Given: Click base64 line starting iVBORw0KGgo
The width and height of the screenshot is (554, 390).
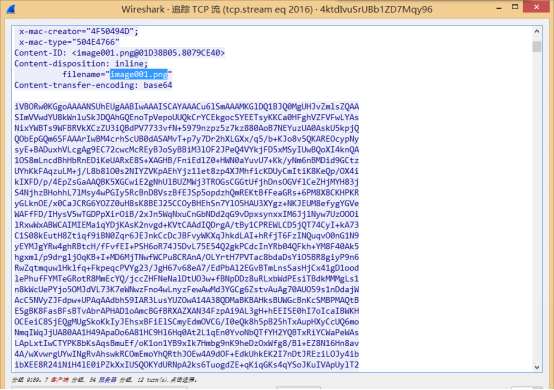Looking at the screenshot, I should (x=187, y=107).
